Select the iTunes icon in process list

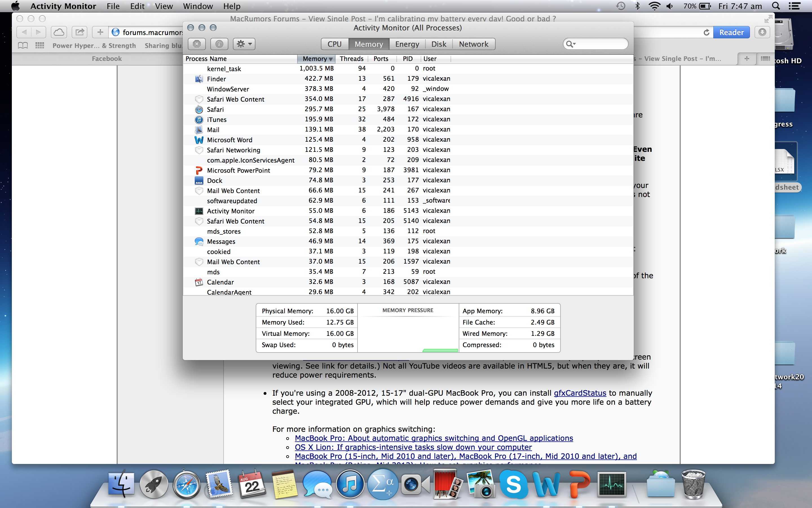pos(199,120)
